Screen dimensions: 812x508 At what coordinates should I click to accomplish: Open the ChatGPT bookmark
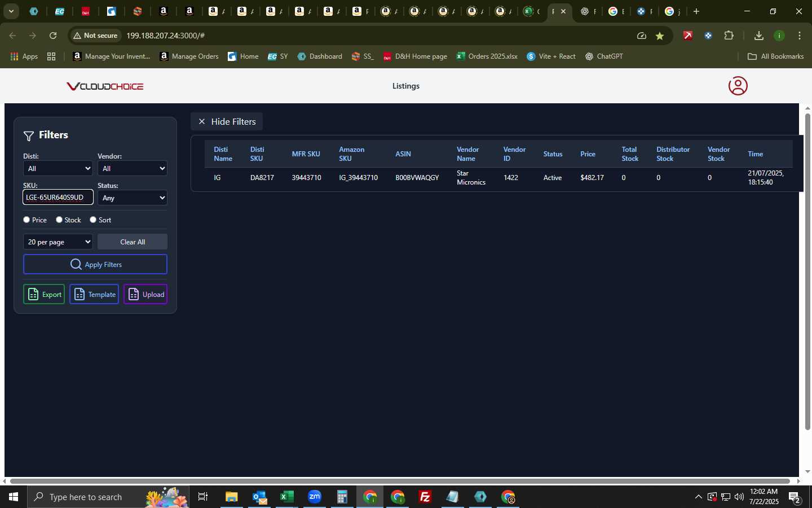[604, 56]
